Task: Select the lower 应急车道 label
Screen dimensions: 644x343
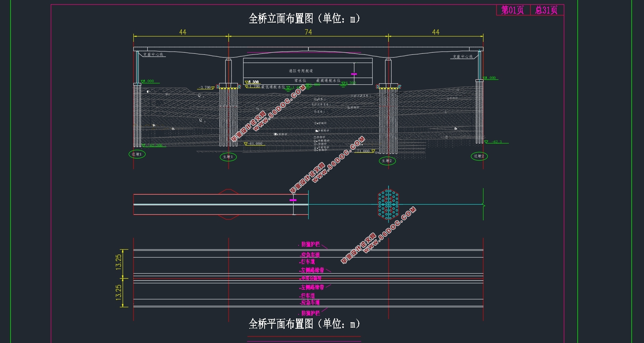Action: pyautogui.click(x=310, y=303)
